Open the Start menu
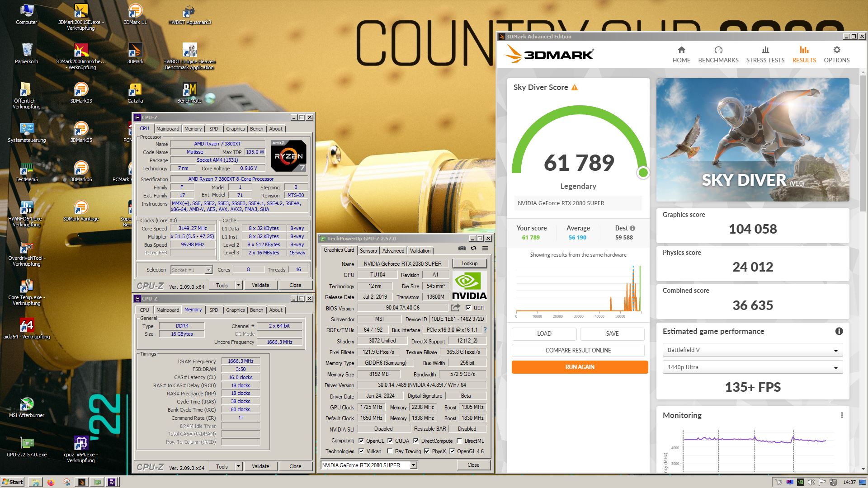 coord(13,482)
